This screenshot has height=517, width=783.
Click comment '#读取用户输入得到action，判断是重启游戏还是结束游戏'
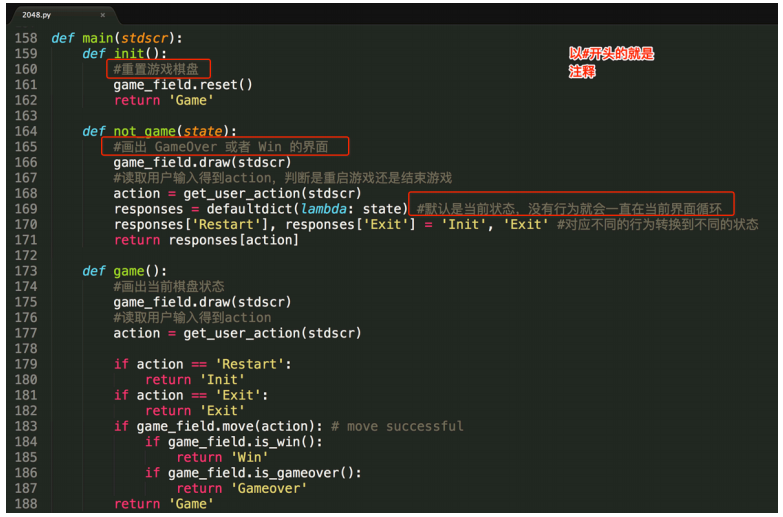[283, 178]
